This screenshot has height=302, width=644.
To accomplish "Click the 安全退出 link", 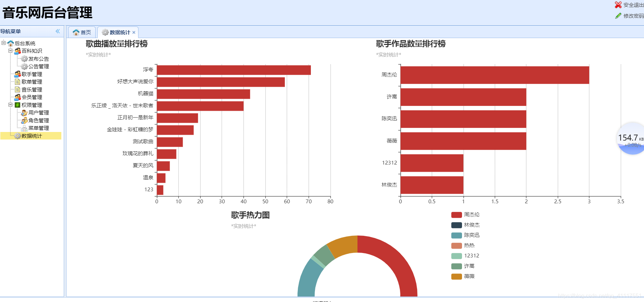I will [x=633, y=5].
